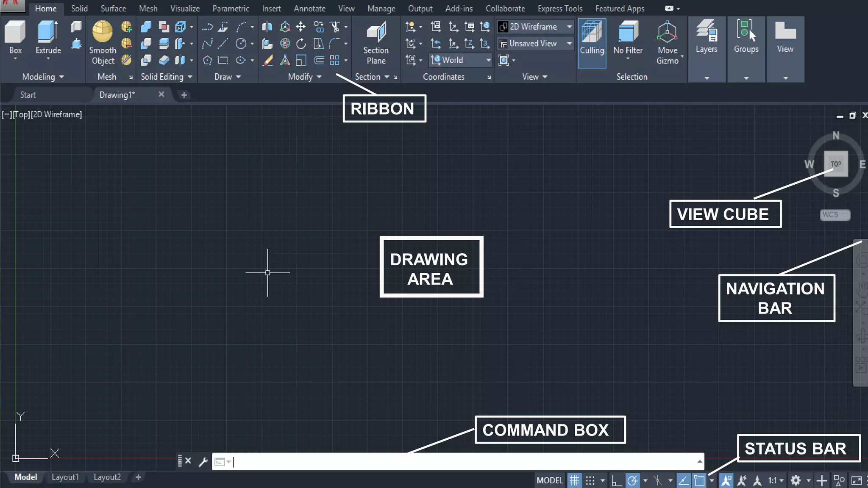This screenshot has height=488, width=868.
Task: Open the annotation scale 1:1 dropdown
Action: [776, 480]
